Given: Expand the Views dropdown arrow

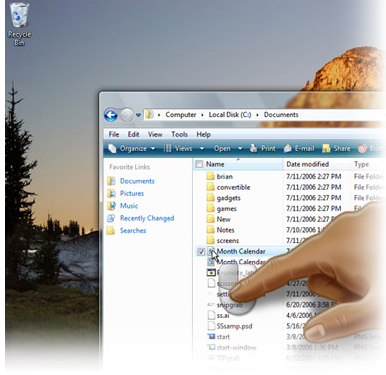Looking at the screenshot, I should click(202, 149).
